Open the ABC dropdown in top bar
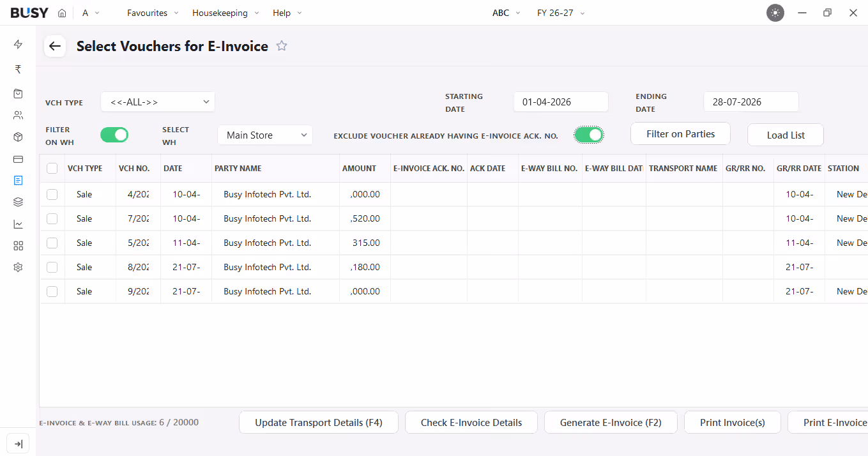Screen dimensions: 868x456 click(506, 13)
